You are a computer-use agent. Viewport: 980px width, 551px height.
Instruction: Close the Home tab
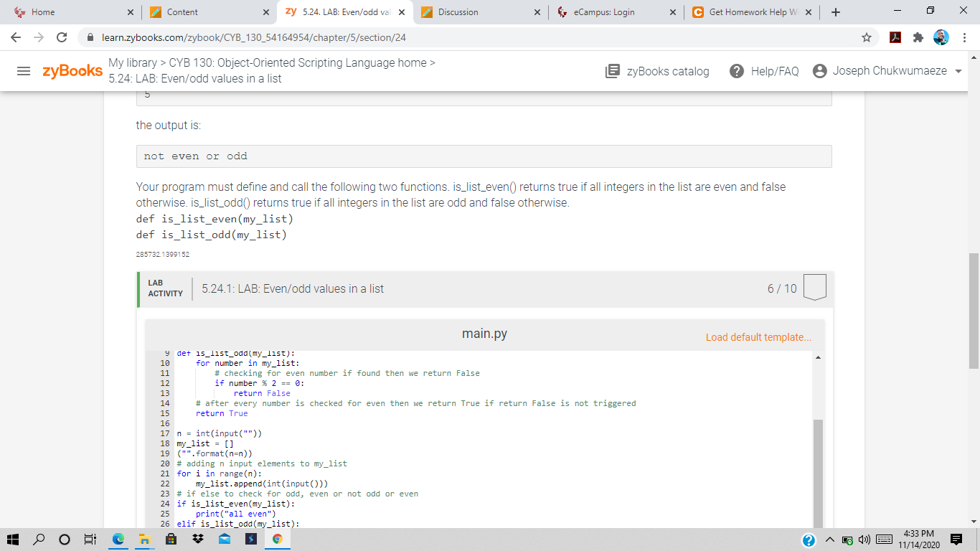[130, 12]
